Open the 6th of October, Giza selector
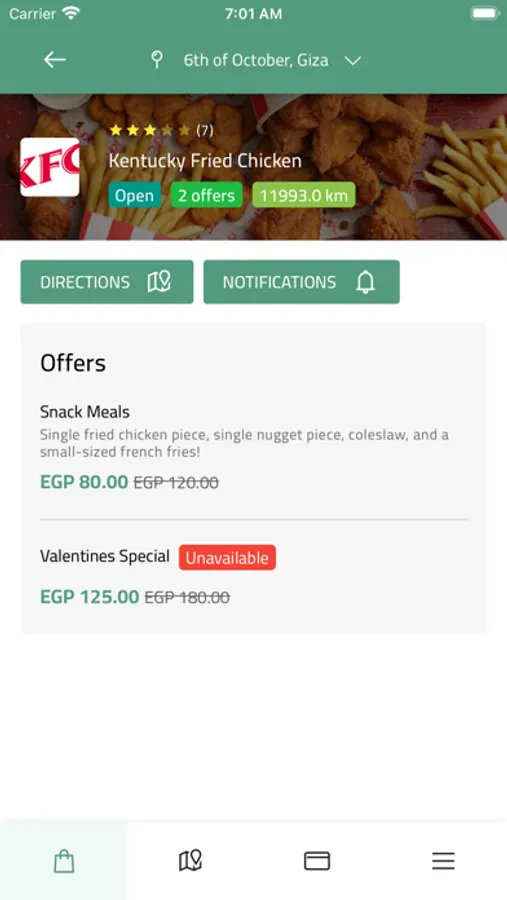 (256, 60)
